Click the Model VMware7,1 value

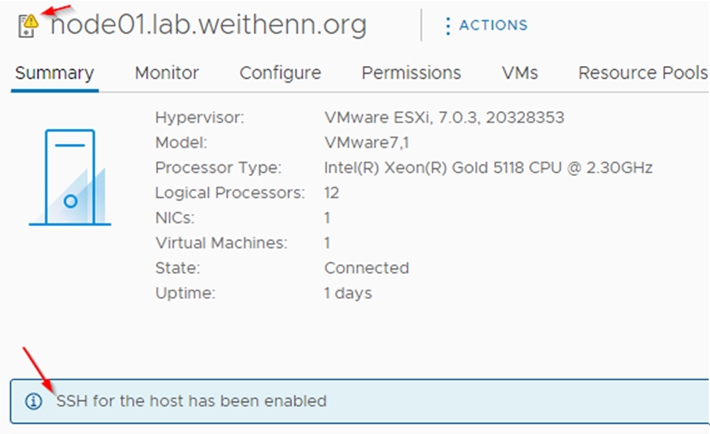coord(367,143)
